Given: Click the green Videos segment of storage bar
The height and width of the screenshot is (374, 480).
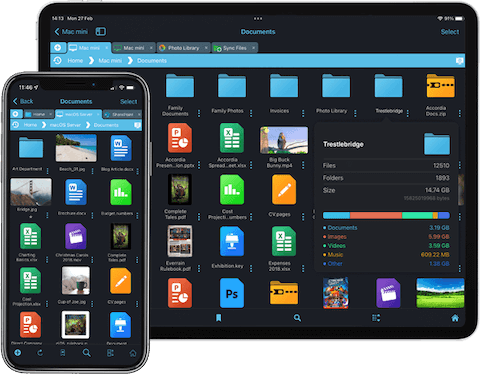Looking at the screenshot, I should point(417,216).
